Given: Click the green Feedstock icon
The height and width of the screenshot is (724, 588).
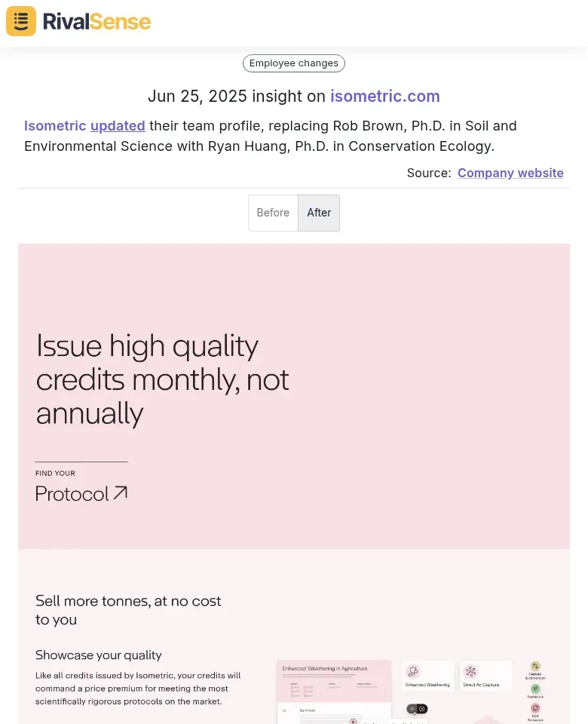Looking at the screenshot, I should point(535,689).
